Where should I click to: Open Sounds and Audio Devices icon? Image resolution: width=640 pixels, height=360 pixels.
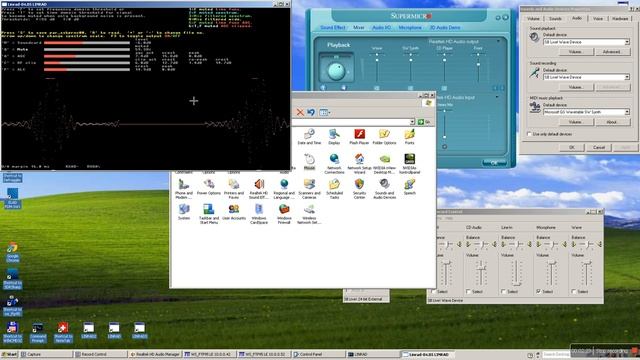(384, 189)
